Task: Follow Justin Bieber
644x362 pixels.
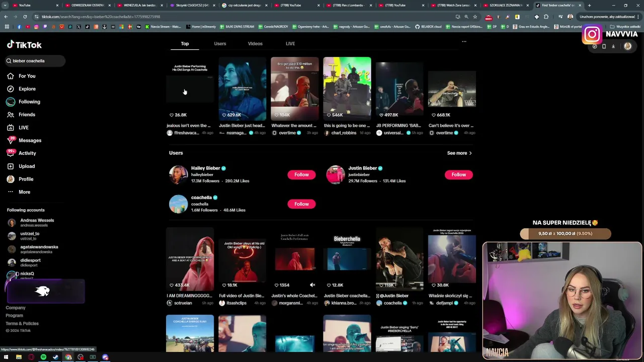Action: [458, 174]
